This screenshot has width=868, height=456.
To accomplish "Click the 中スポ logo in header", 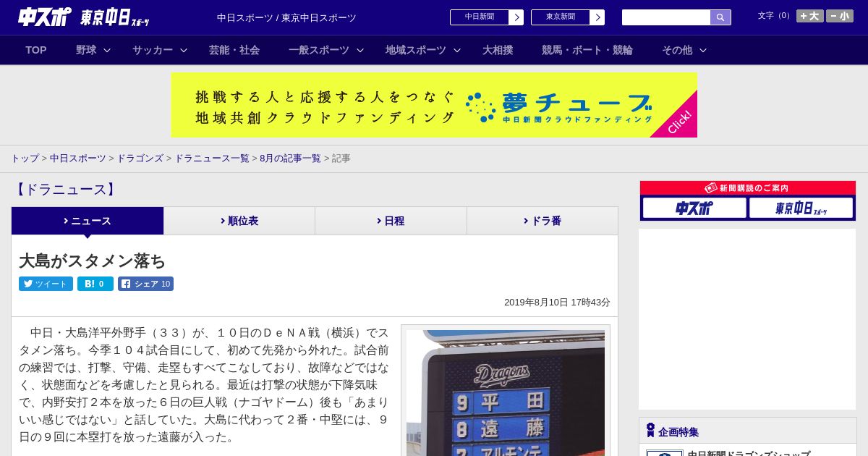I will (x=45, y=17).
